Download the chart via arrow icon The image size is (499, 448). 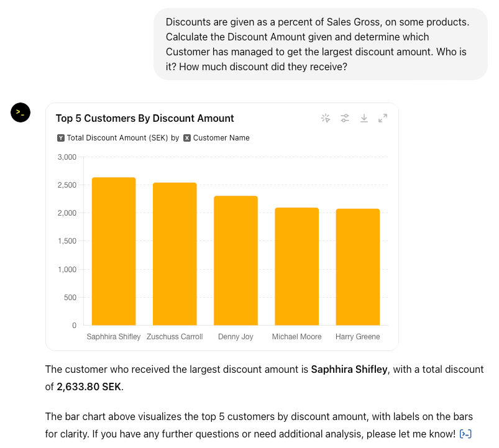click(364, 118)
